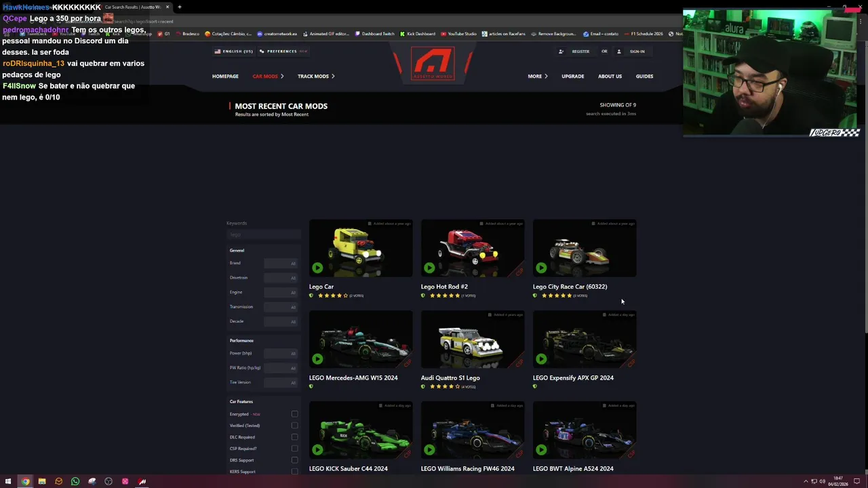The width and height of the screenshot is (868, 488).
Task: Click the Register link
Action: (x=580, y=52)
